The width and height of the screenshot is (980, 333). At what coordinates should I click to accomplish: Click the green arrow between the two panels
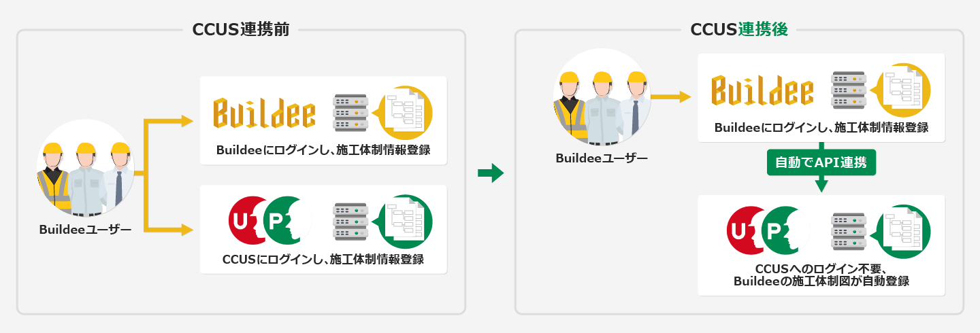tap(490, 173)
